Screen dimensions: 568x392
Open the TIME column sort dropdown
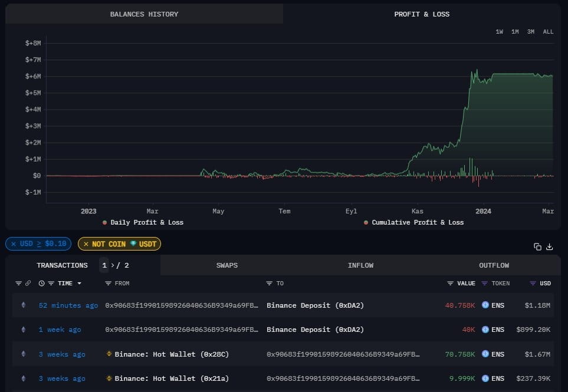[x=80, y=284]
